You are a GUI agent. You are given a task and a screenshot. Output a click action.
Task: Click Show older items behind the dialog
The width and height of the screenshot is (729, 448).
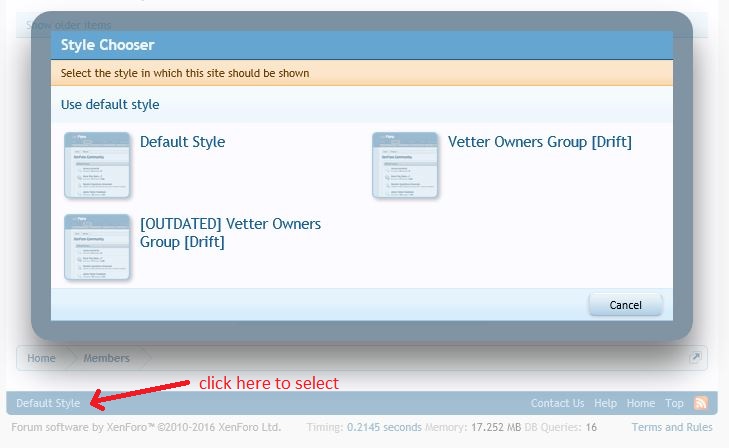tap(69, 24)
